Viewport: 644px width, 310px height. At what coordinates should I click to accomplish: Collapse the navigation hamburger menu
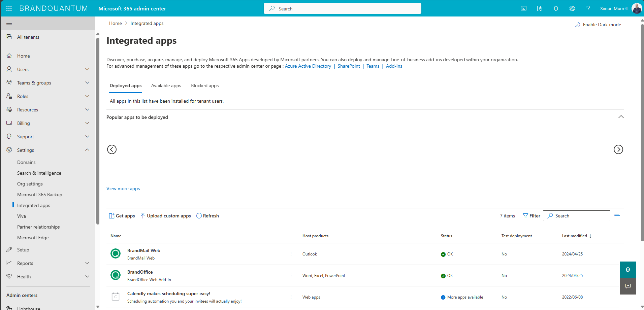pyautogui.click(x=9, y=23)
